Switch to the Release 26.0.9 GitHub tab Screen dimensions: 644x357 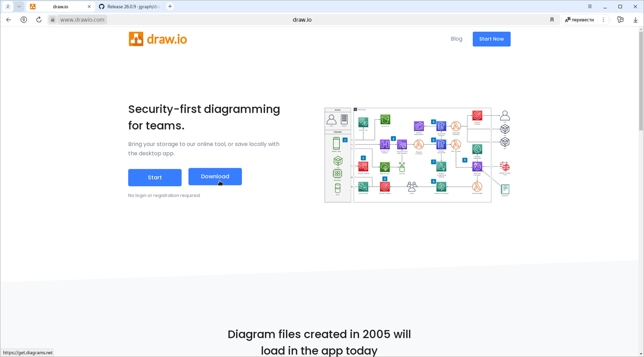[129, 6]
